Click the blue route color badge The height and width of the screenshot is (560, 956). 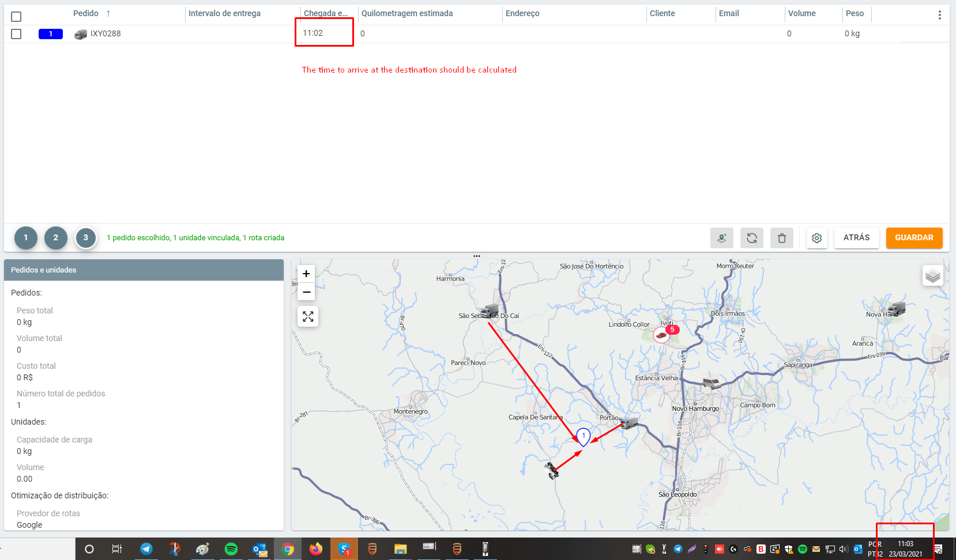[51, 34]
